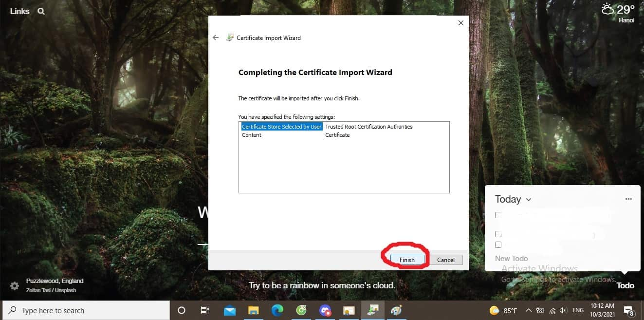Open the settings gear icon at bottom left
This screenshot has width=644, height=320.
15,285
